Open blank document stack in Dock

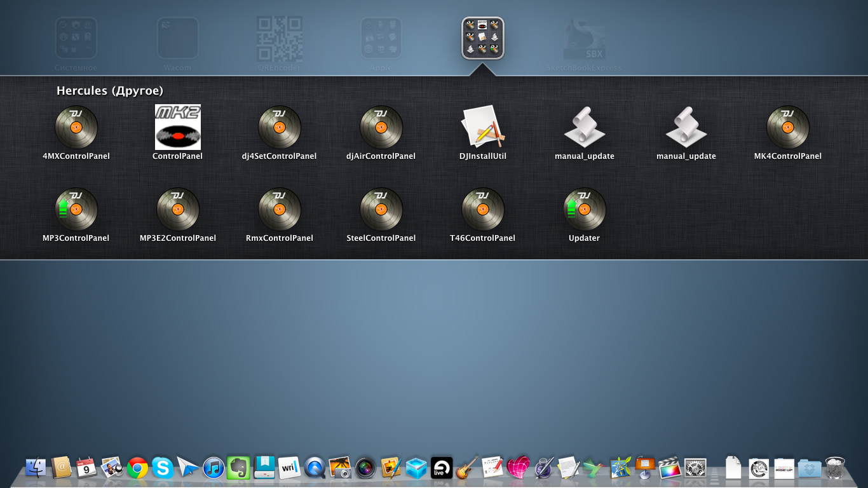pyautogui.click(x=733, y=468)
